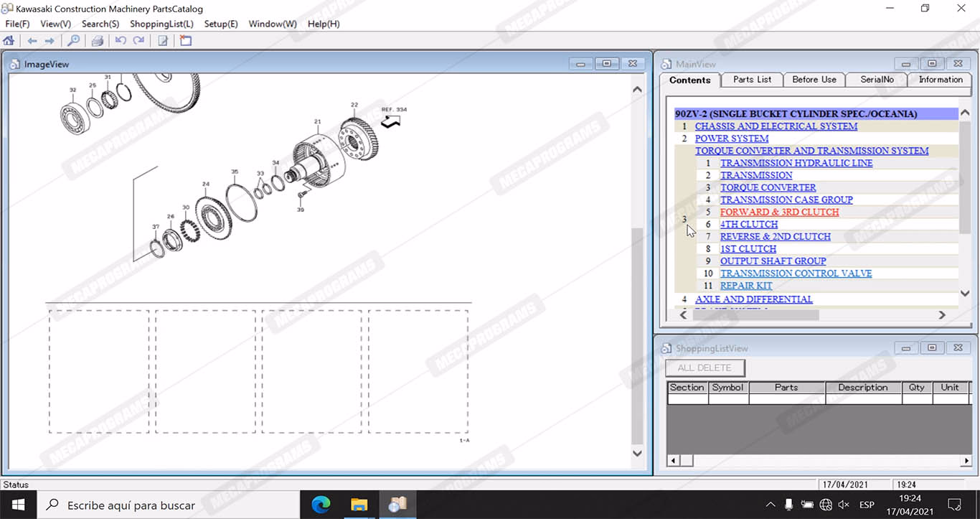Open the Windows Start menu

click(18, 505)
